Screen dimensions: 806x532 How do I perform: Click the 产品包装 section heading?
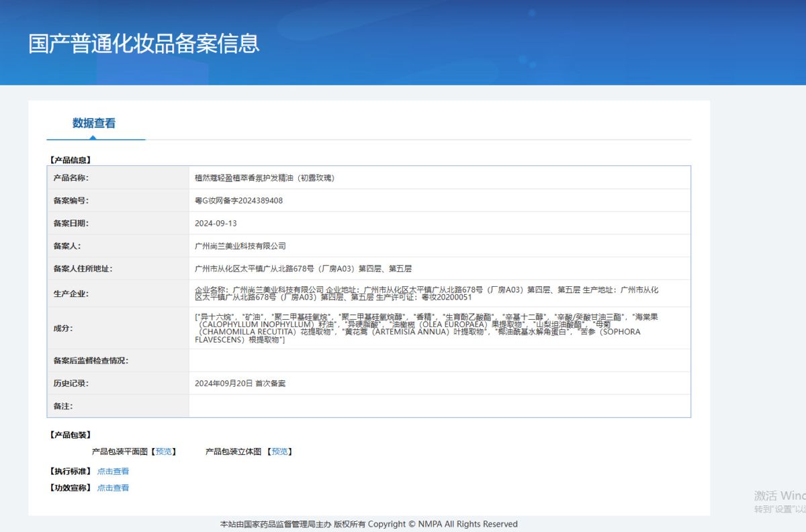pyautogui.click(x=71, y=435)
